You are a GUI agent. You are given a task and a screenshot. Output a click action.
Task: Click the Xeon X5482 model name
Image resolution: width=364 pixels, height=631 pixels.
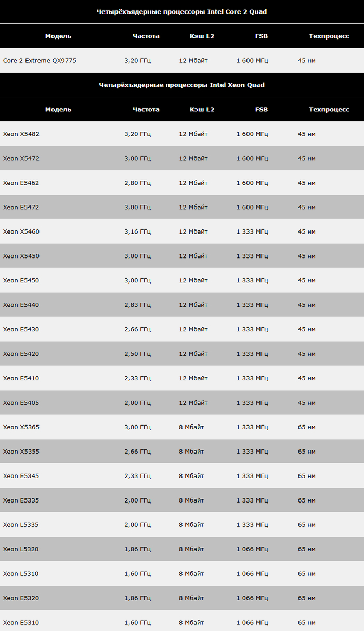click(x=21, y=134)
